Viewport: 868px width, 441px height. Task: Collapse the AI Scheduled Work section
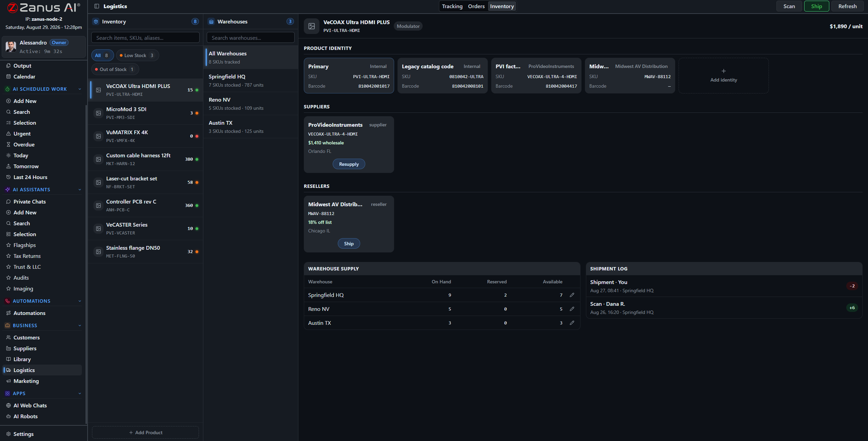80,89
